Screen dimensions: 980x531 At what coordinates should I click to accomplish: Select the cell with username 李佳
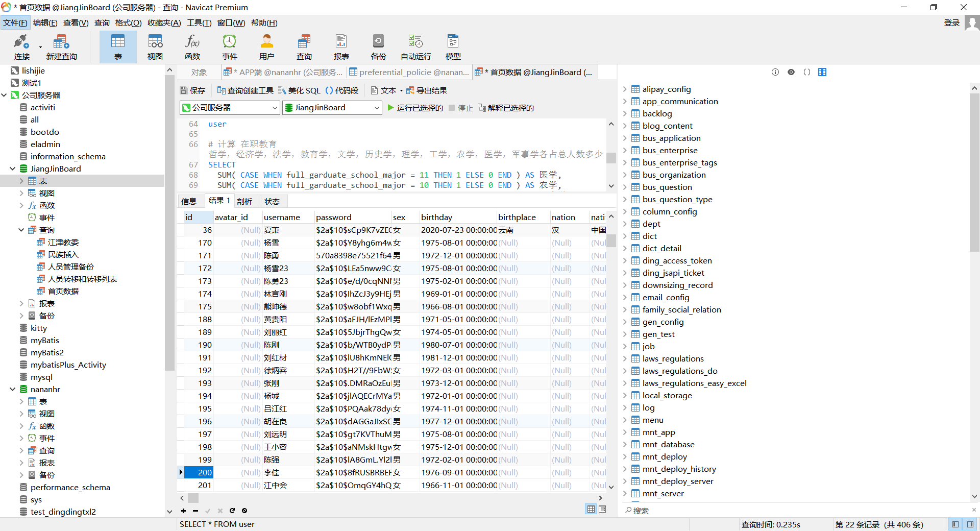point(288,472)
